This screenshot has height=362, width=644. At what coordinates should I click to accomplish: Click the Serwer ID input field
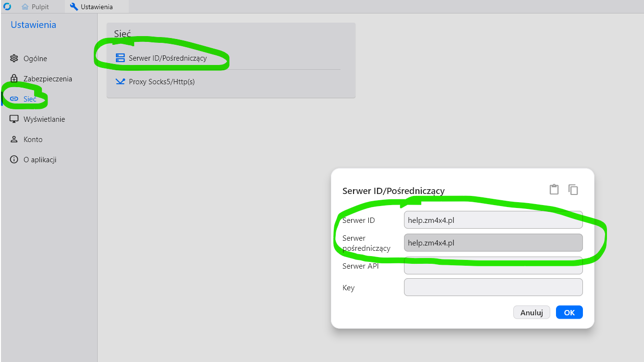493,220
